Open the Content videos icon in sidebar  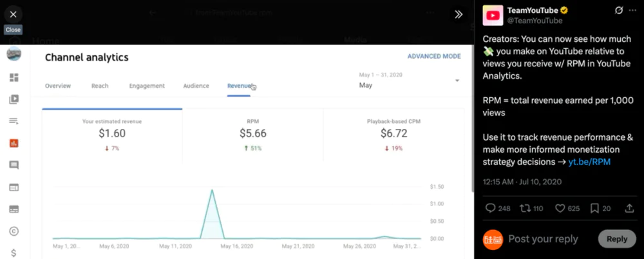click(14, 99)
